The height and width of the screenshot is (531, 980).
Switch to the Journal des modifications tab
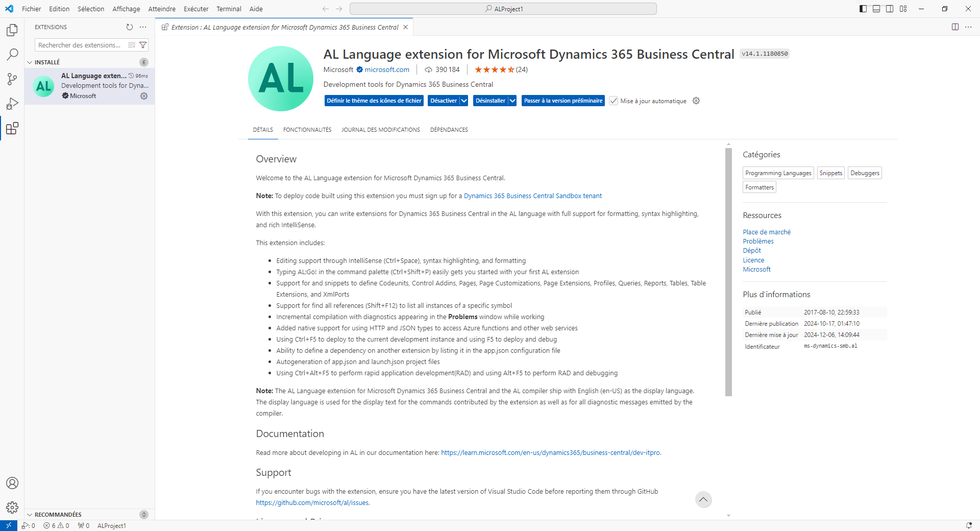(381, 130)
